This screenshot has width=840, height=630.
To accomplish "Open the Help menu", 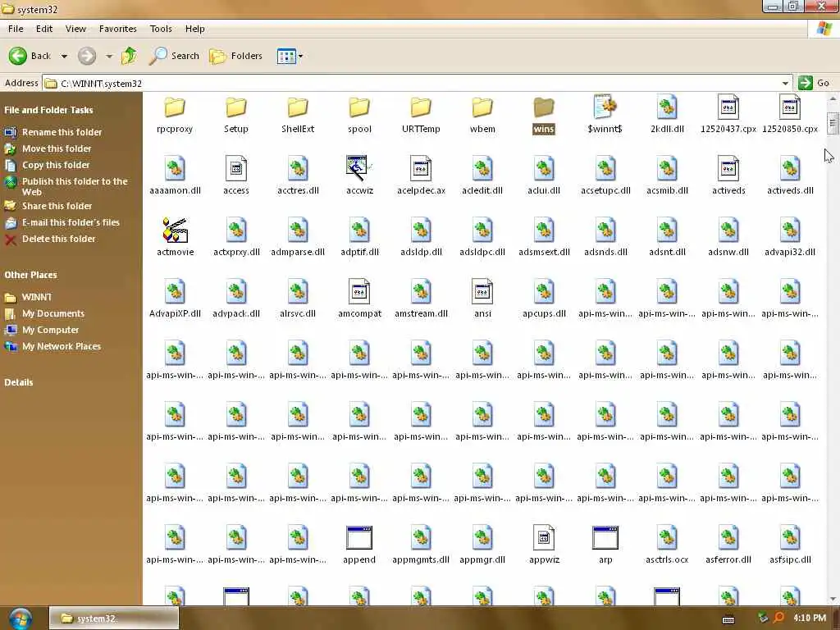I will click(195, 29).
